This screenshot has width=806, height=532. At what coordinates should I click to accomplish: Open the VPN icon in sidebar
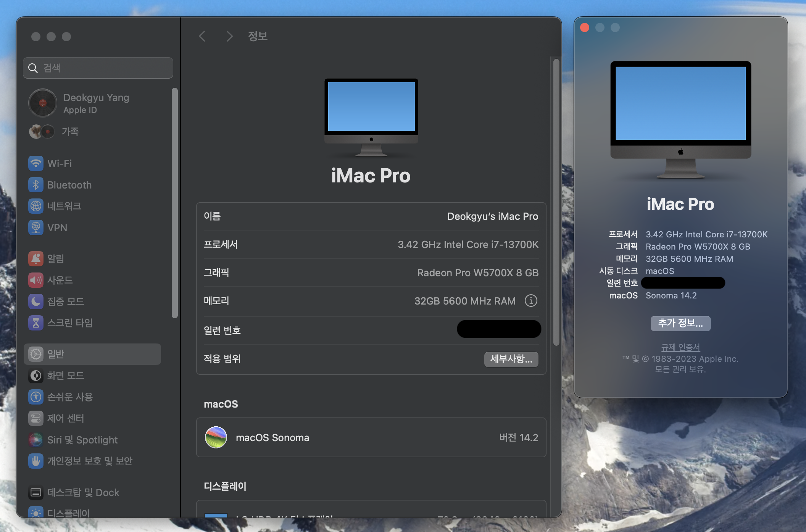point(36,227)
